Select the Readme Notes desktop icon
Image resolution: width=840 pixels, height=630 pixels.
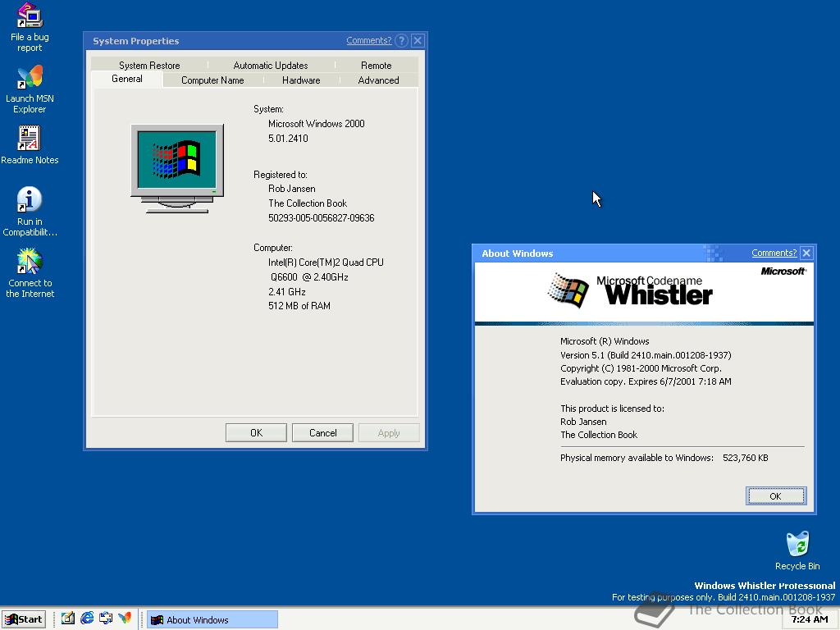click(30, 144)
